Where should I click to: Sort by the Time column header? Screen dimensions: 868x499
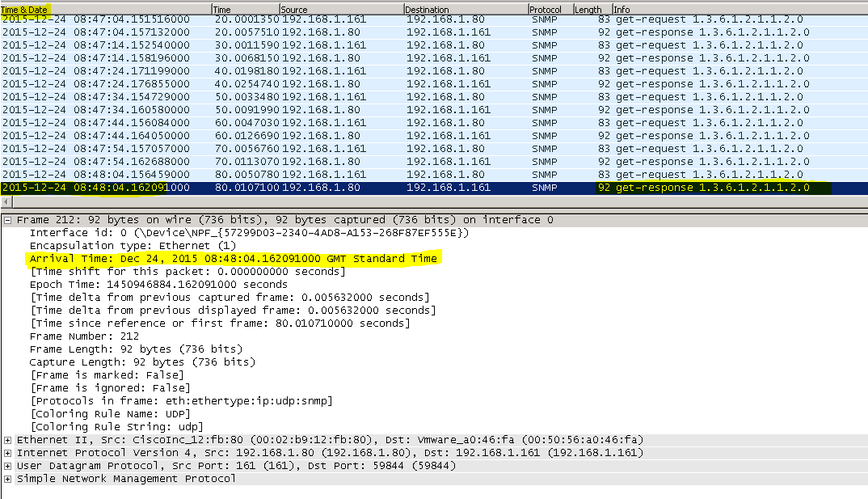(x=245, y=10)
